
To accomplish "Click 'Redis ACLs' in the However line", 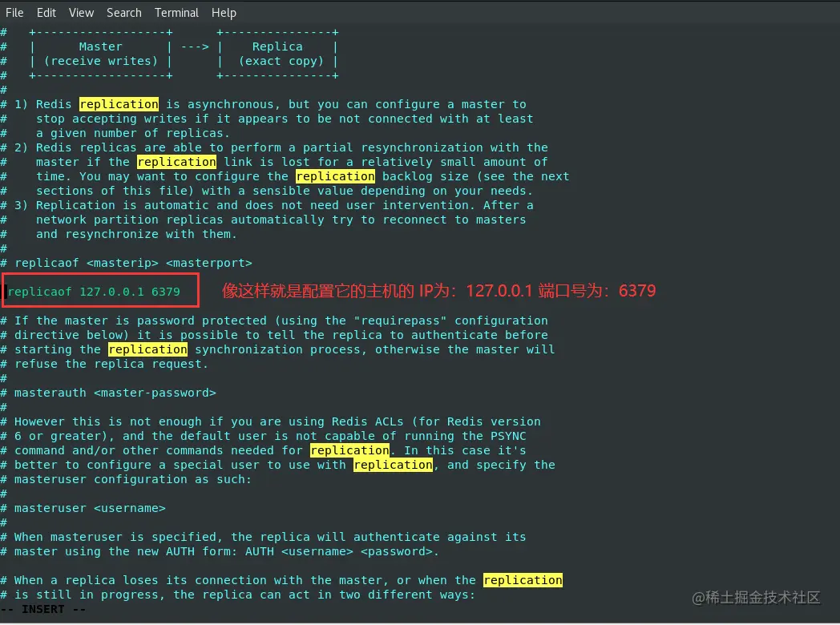I will click(367, 421).
